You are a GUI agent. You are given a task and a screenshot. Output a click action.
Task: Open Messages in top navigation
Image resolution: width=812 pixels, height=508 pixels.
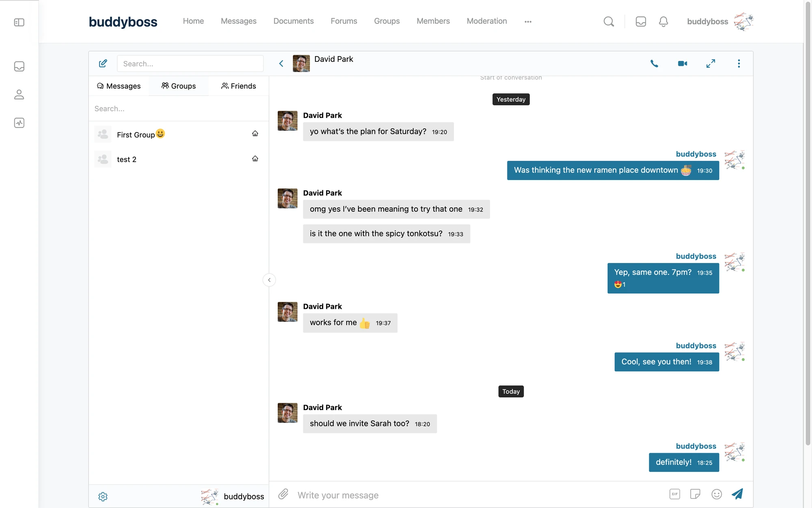(x=239, y=21)
